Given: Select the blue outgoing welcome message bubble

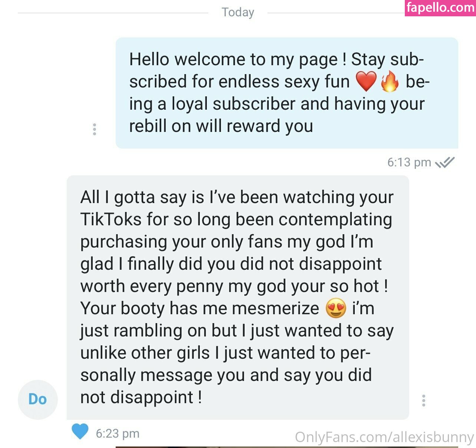Looking at the screenshot, I should 287,93.
